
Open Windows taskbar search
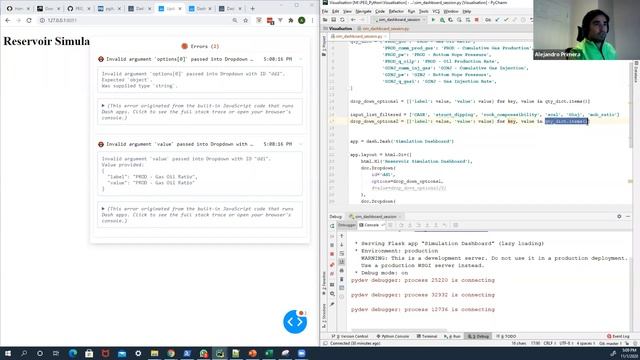point(24,353)
